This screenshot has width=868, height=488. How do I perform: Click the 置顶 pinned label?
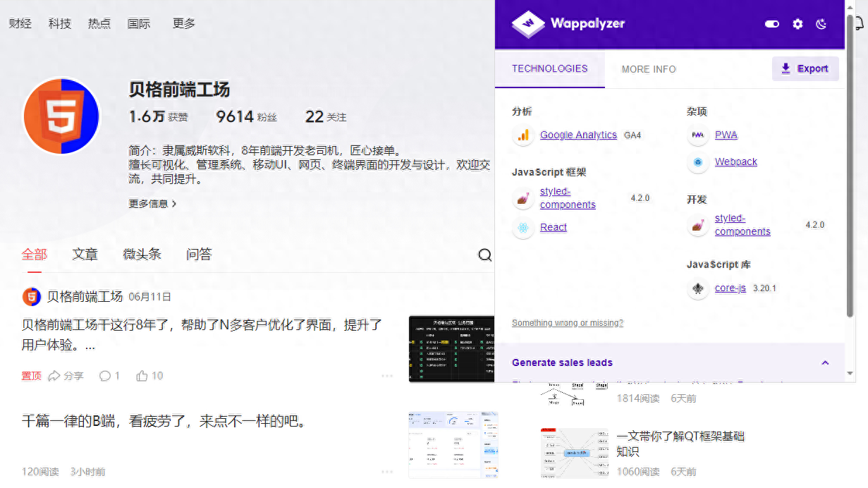click(31, 376)
